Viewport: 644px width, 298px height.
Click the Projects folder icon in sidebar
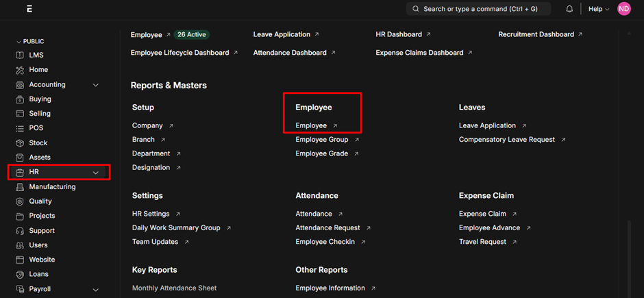20,216
